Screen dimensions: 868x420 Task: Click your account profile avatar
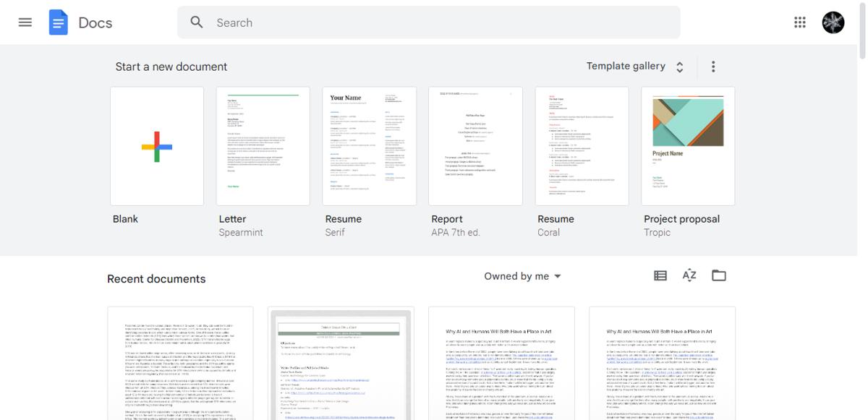[833, 22]
